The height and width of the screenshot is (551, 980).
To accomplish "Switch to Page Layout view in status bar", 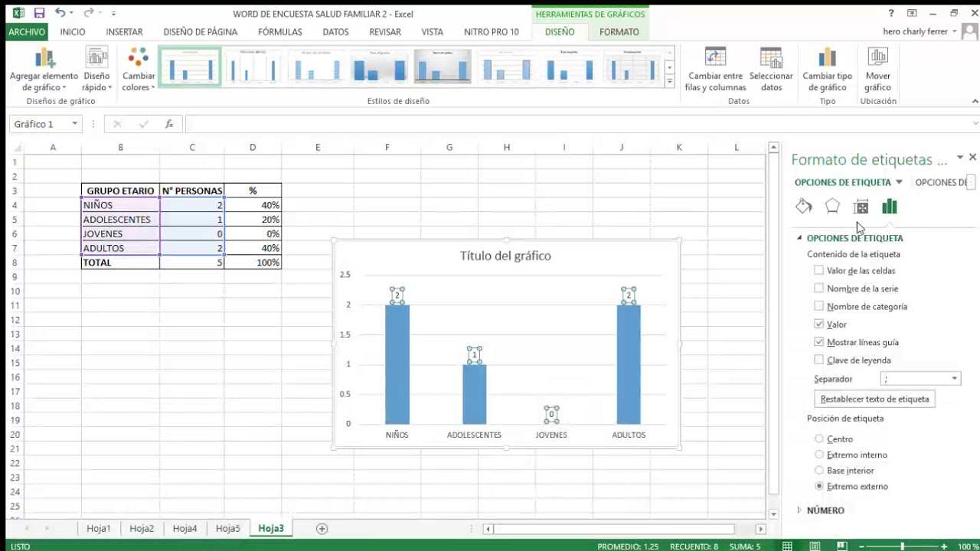I will [x=815, y=546].
